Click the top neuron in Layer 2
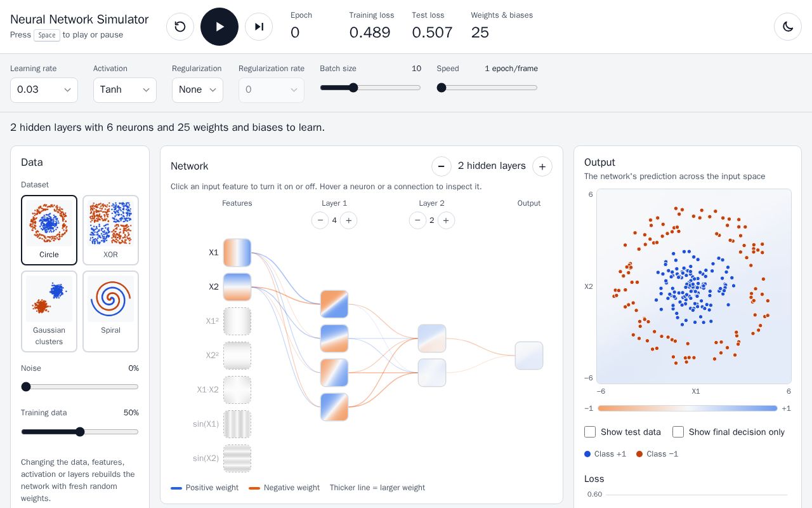Screen dimensions: 812x508 432,338
